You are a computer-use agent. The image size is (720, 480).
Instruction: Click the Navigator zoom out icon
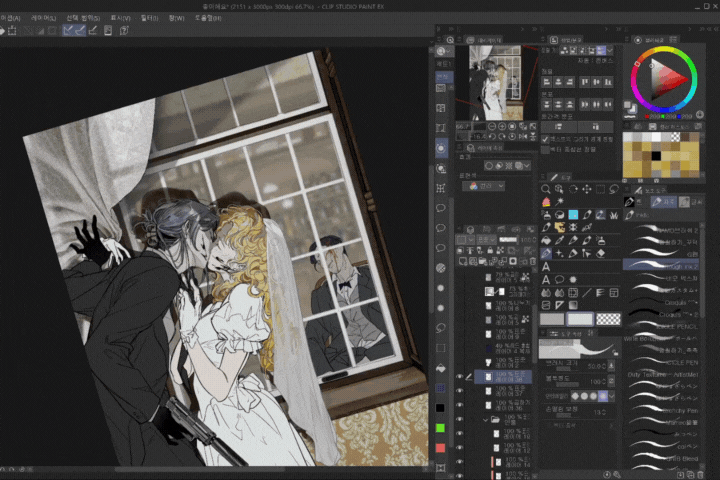[x=492, y=126]
